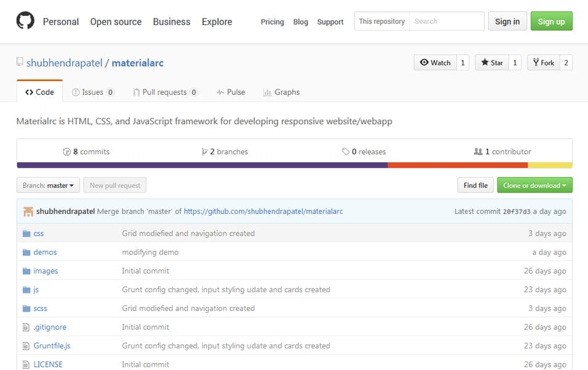Click the demos folder icon
The width and height of the screenshot is (588, 370).
[x=27, y=252]
